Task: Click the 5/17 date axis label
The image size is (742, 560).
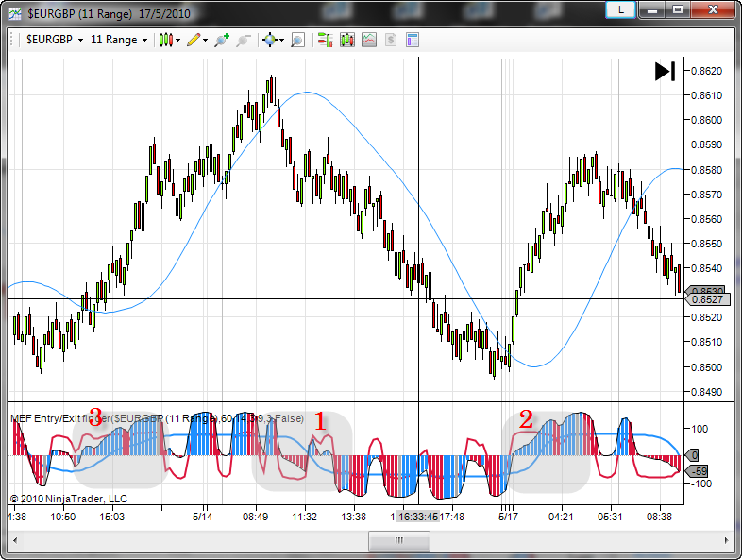Action: click(x=508, y=517)
